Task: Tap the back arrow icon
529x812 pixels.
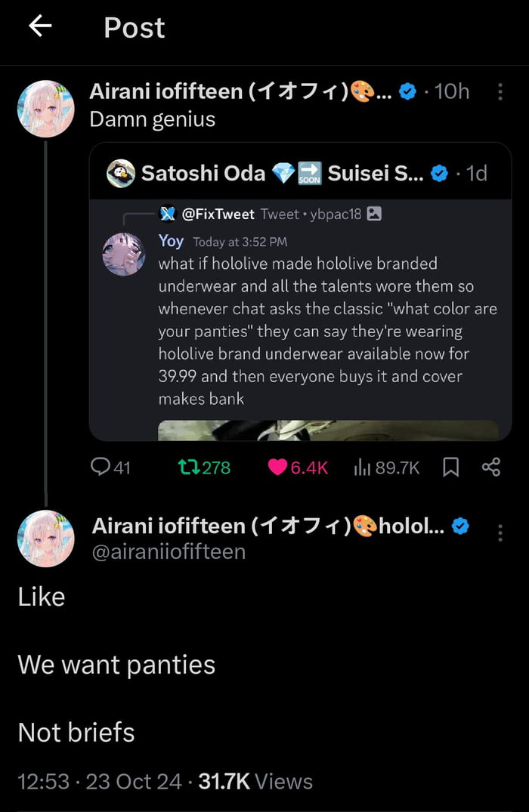Action: (x=40, y=26)
